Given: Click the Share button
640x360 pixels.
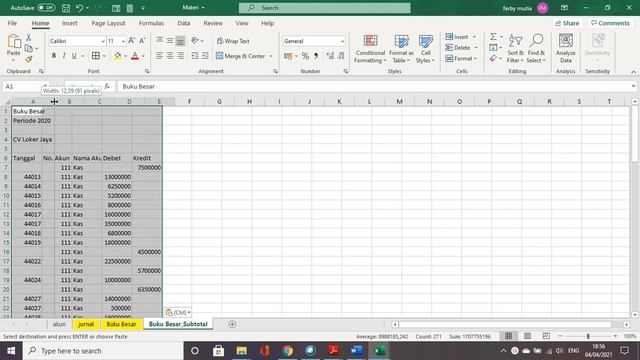Looking at the screenshot, I should point(567,23).
